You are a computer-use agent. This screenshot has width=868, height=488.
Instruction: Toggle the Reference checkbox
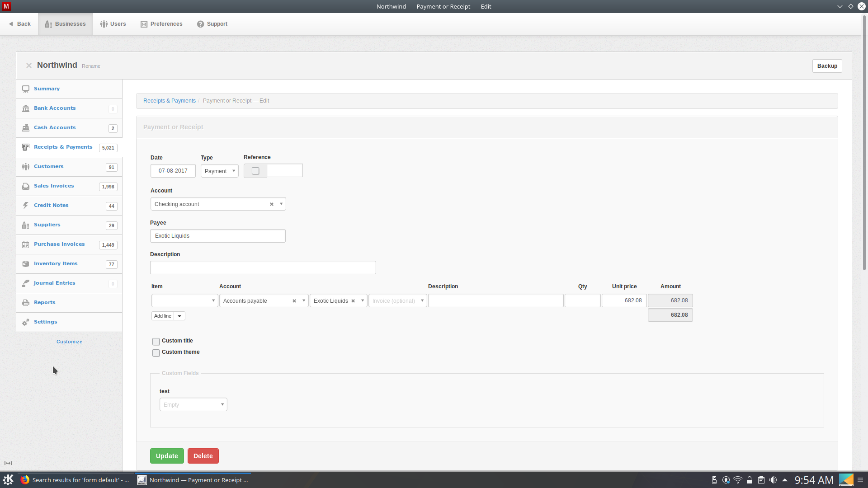pos(255,171)
